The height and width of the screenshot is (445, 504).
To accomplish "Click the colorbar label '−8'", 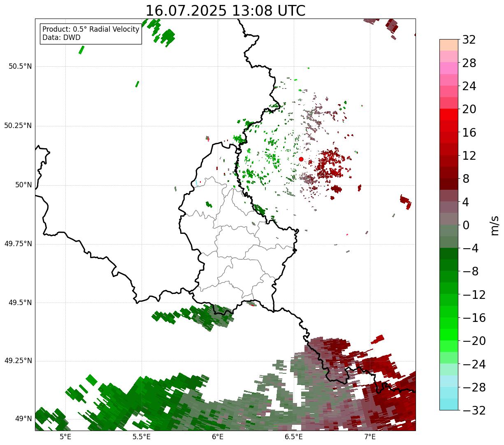I will pyautogui.click(x=471, y=272).
